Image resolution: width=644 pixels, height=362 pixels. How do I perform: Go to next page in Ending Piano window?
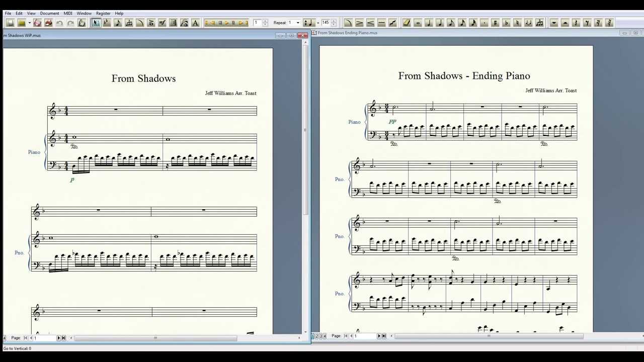point(379,336)
